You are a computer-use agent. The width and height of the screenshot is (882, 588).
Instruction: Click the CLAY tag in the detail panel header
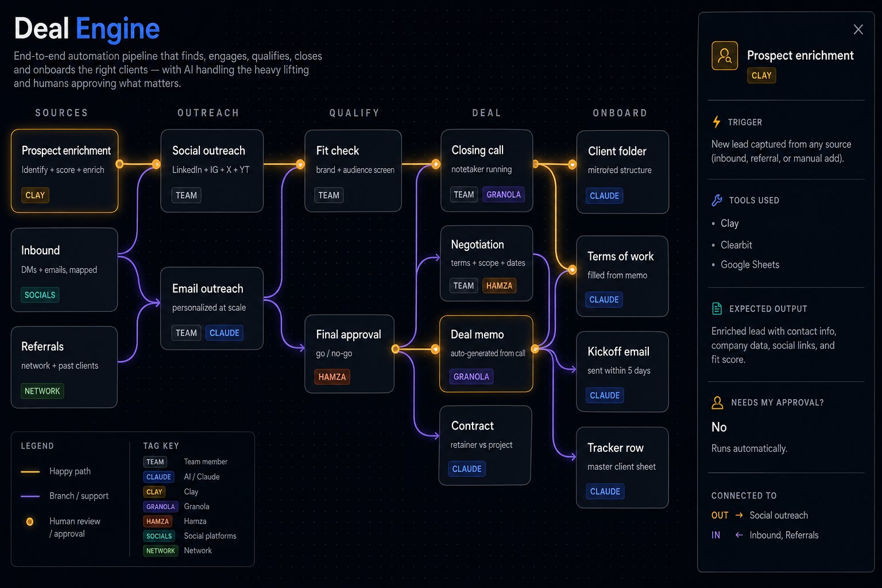click(761, 75)
